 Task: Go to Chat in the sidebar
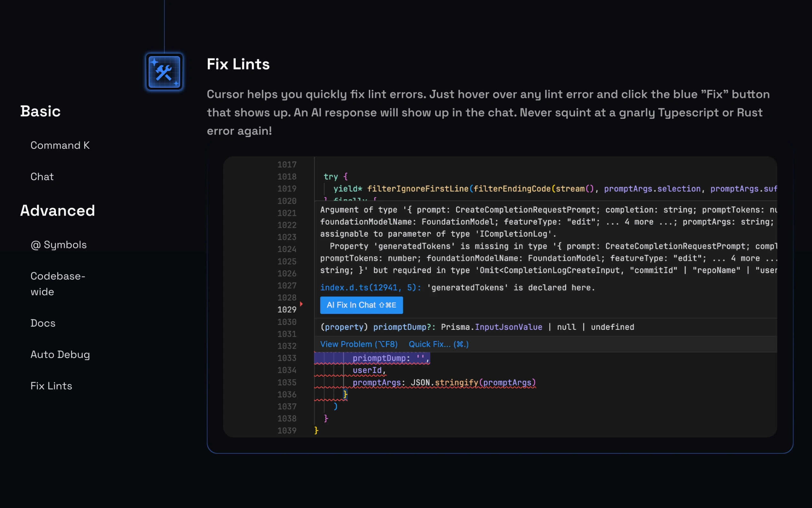pos(42,176)
